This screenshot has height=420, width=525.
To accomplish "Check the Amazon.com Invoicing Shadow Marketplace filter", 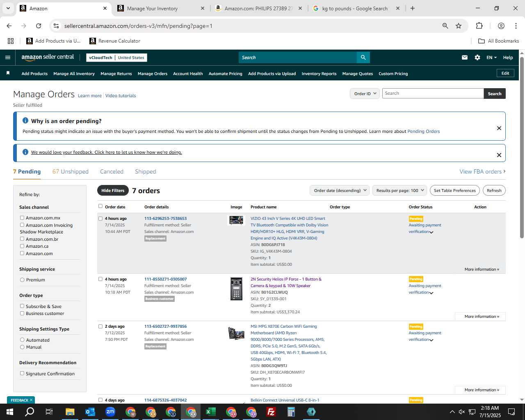I will click(22, 225).
